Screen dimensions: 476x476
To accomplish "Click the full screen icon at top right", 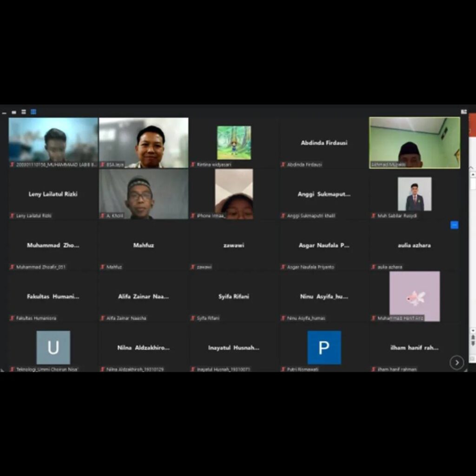I will (463, 112).
